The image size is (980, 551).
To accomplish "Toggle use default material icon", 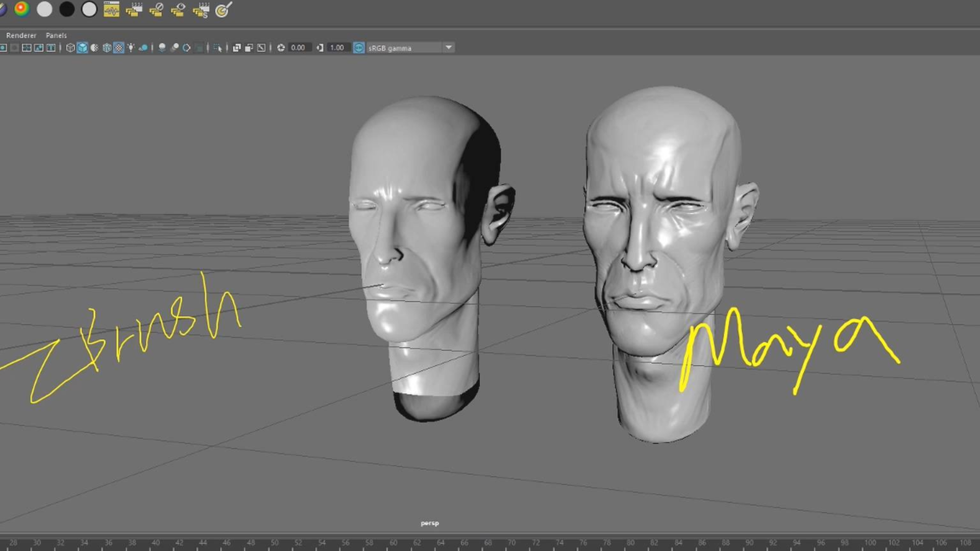I will tap(94, 47).
